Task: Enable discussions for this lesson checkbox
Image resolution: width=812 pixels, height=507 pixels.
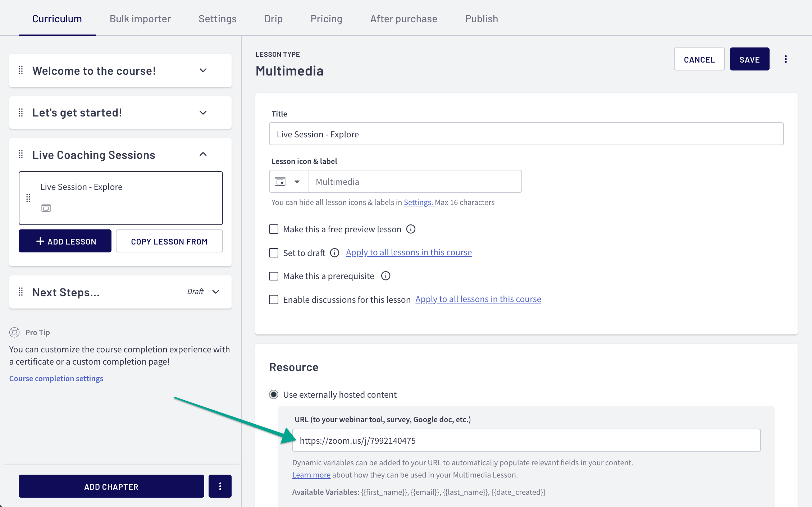Action: 274,300
